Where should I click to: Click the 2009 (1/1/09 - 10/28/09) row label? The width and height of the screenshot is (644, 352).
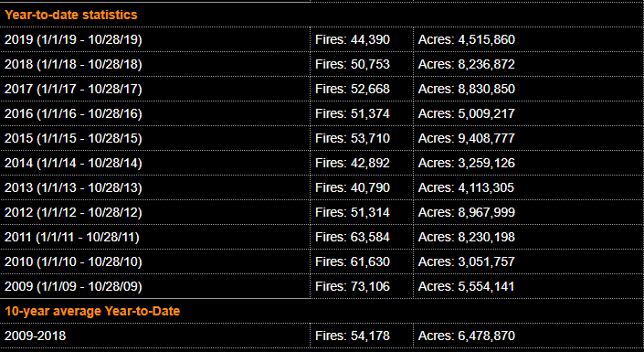click(73, 286)
